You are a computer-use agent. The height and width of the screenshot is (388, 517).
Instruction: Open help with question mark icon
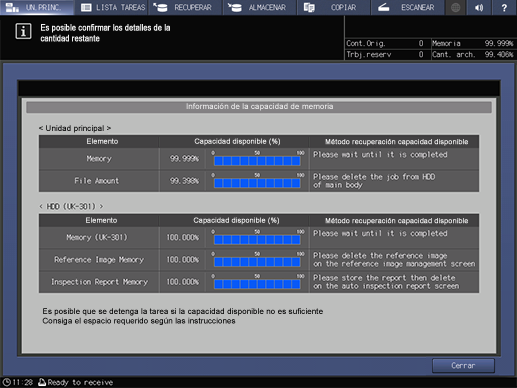click(x=504, y=7)
